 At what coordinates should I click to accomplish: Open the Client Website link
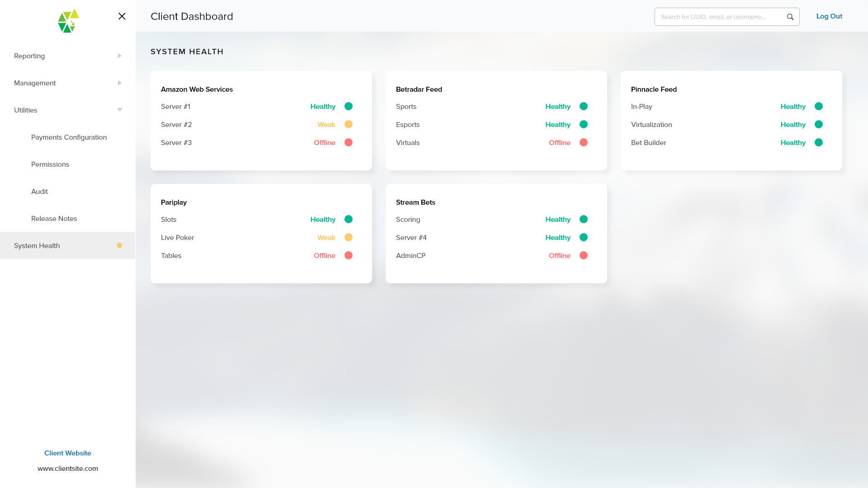coord(67,453)
